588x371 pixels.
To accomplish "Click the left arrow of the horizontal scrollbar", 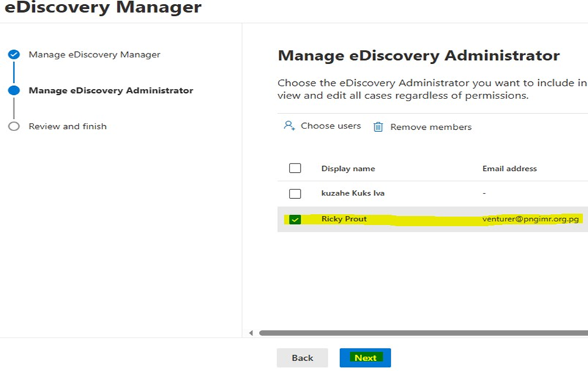I will click(x=251, y=333).
